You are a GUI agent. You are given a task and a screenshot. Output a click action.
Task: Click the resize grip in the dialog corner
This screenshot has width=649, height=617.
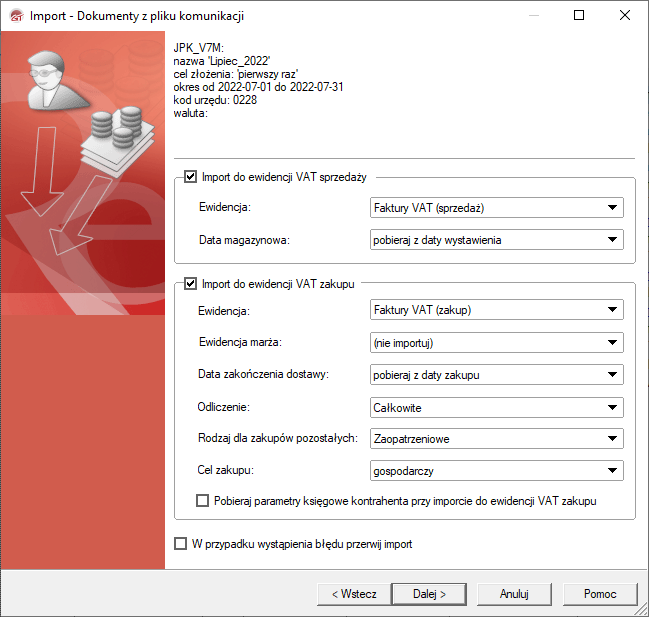click(x=642, y=609)
